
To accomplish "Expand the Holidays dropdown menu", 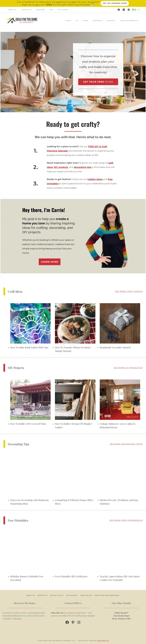I will 111,20.
